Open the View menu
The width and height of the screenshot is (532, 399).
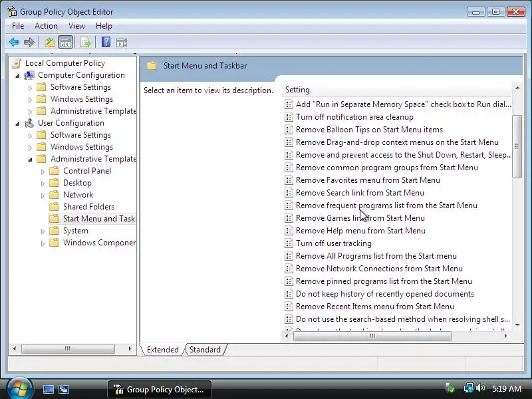click(76, 26)
